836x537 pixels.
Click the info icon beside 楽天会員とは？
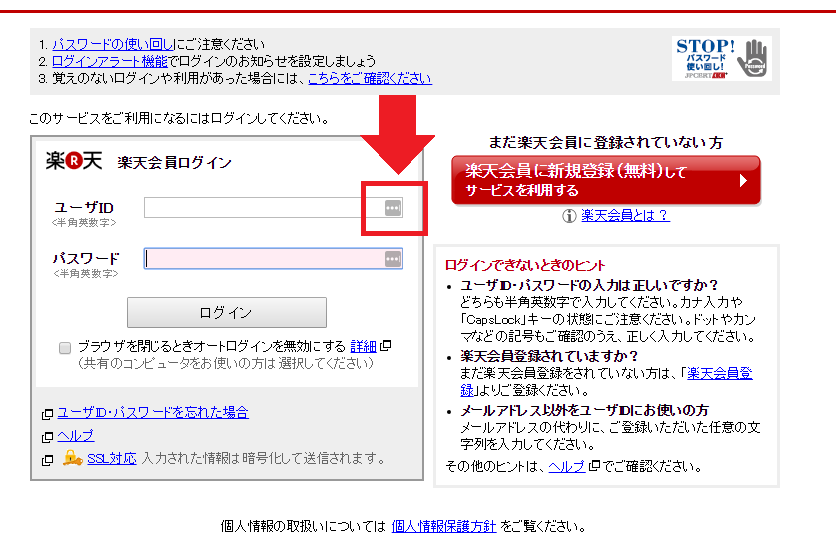569,216
